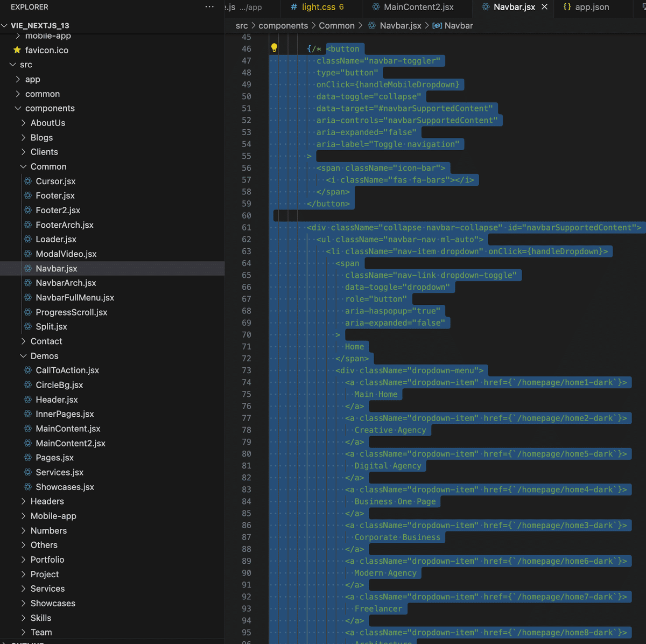Click the braces icon on app.json tab
The image size is (646, 644).
pos(567,7)
